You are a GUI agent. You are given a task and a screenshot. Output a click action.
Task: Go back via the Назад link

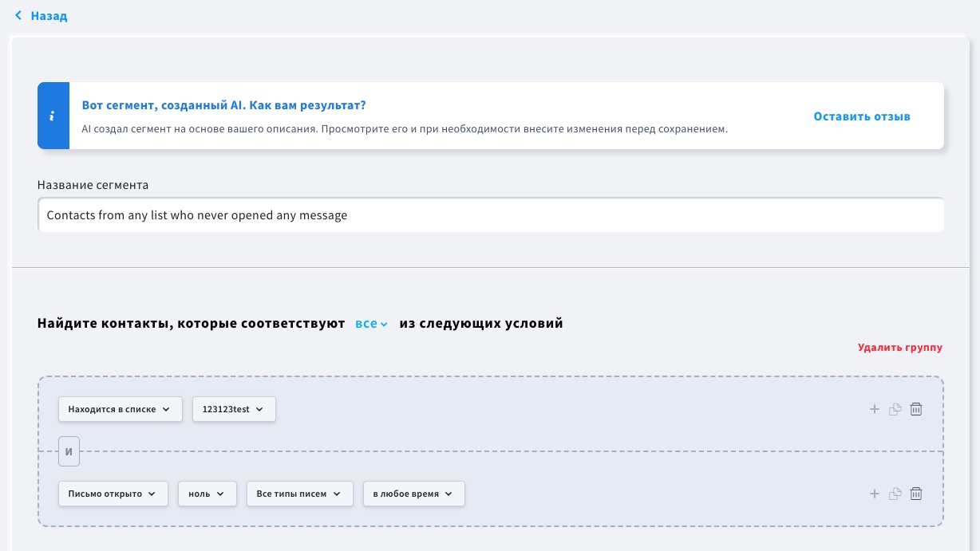click(49, 16)
